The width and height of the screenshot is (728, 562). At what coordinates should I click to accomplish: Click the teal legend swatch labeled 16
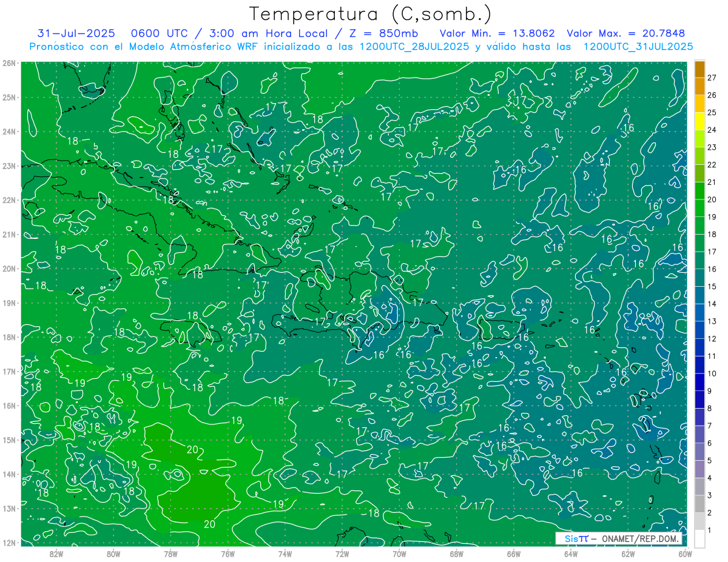(699, 261)
